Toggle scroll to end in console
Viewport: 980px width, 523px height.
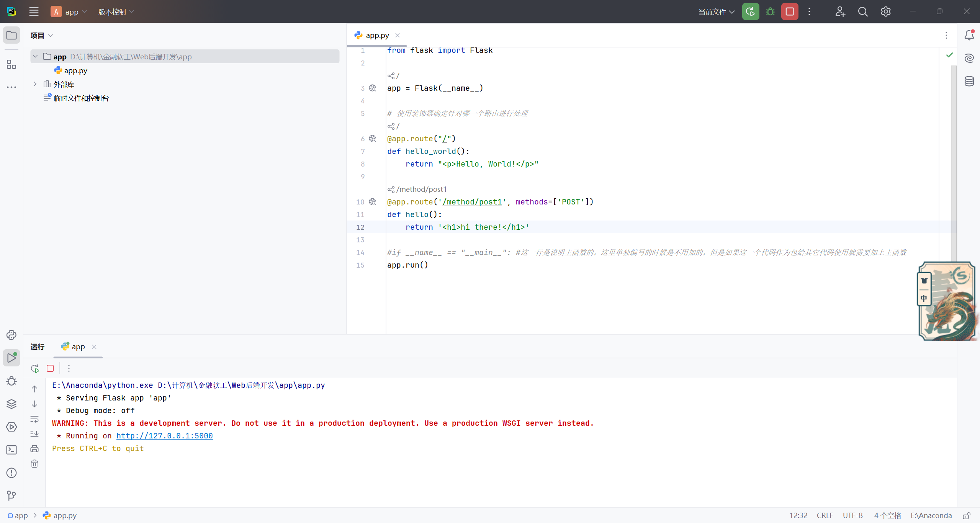34,434
